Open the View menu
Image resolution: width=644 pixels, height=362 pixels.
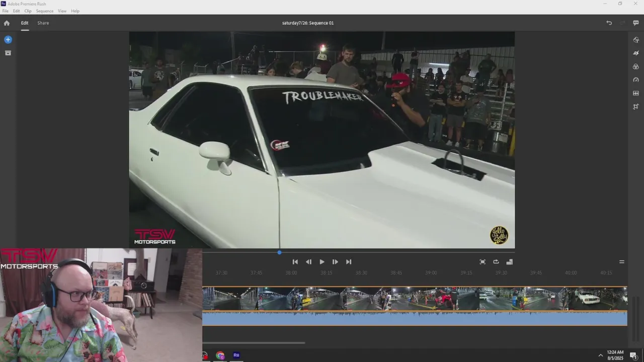(62, 11)
